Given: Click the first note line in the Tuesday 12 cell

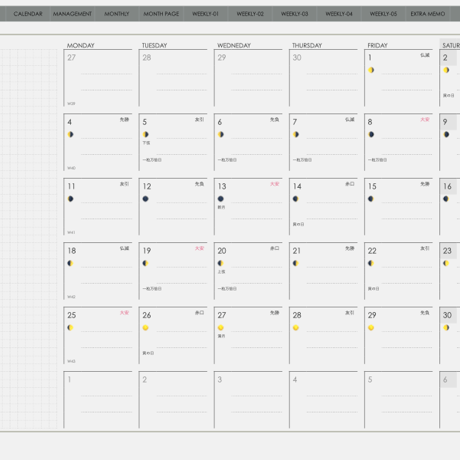Looking at the screenshot, I should pos(181,202).
